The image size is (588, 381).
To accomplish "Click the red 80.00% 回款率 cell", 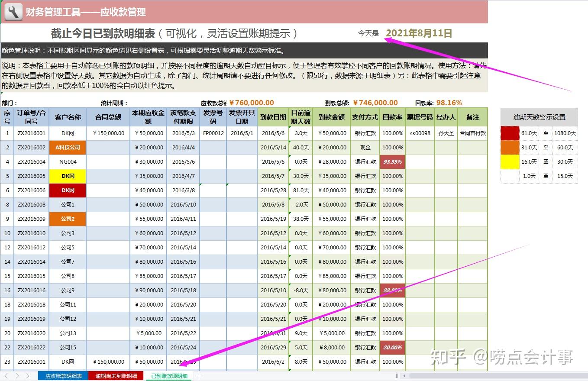I will (x=393, y=347).
